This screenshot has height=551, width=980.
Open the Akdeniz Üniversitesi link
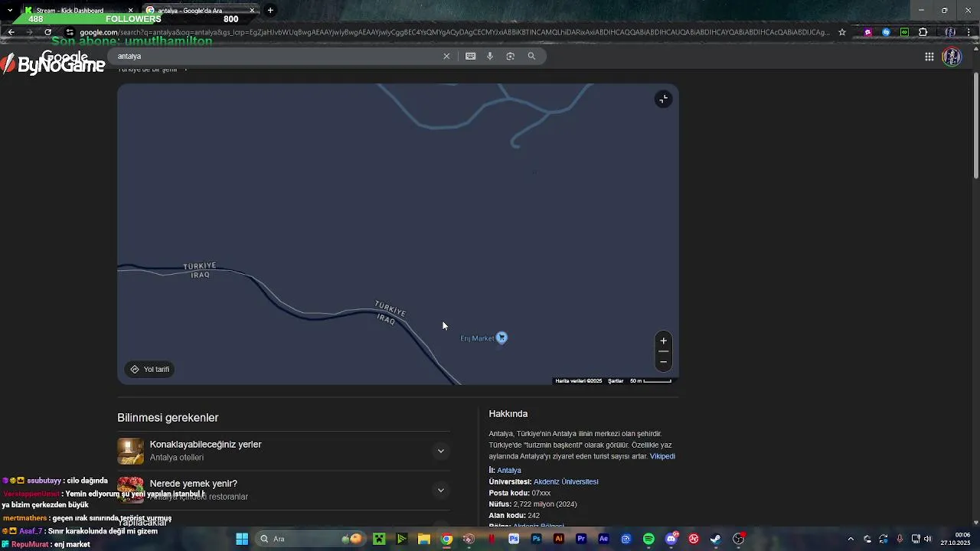[x=566, y=482]
